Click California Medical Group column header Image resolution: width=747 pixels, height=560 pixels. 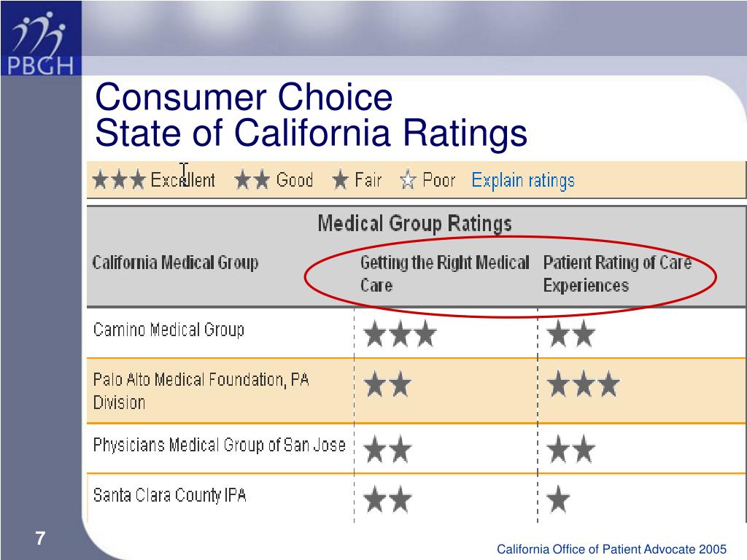[175, 262]
